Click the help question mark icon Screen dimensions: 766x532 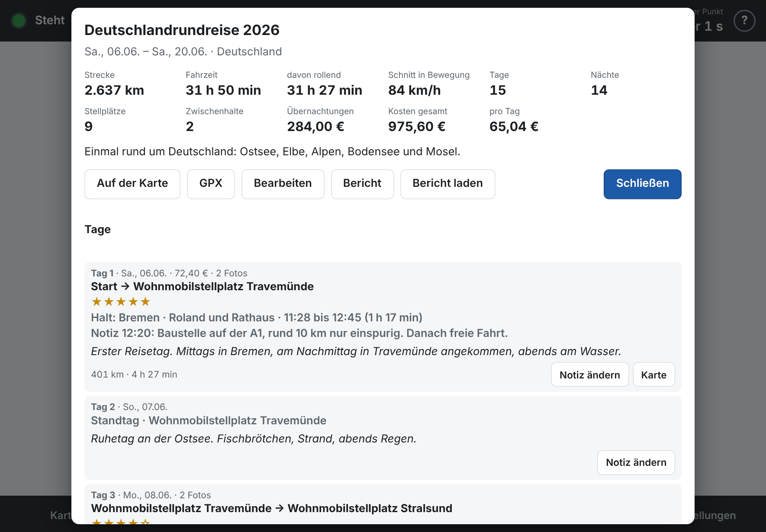point(744,20)
